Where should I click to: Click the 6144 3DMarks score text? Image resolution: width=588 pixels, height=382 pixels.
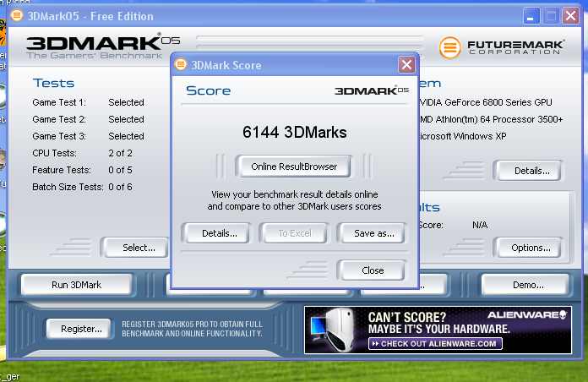[x=294, y=132]
